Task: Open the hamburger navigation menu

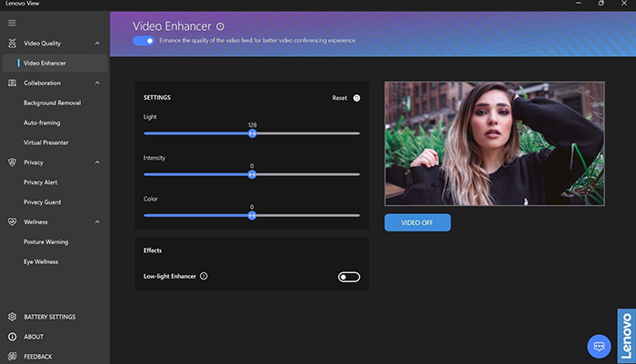Action: (x=12, y=22)
